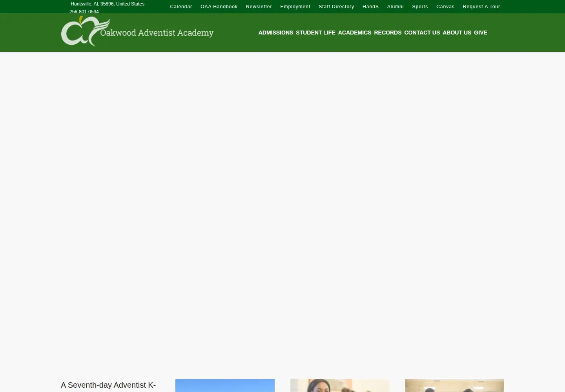
Task: Open the ACADEMICS menu
Action: [355, 33]
